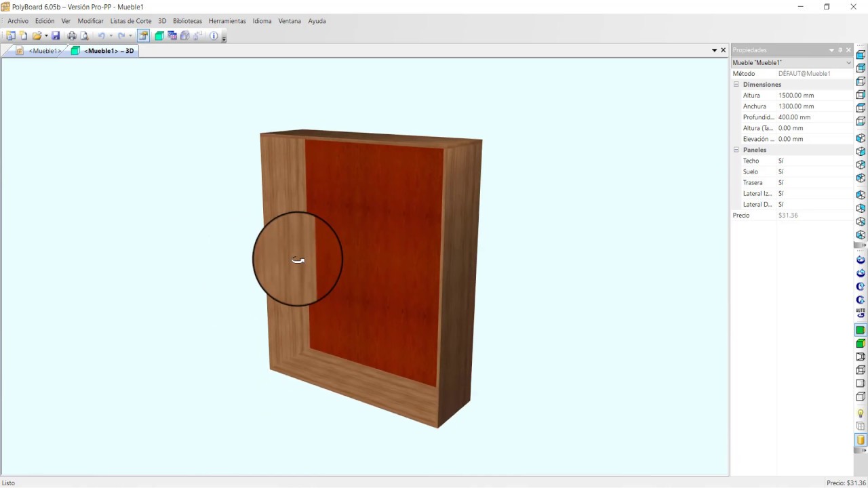Click the rotate icon directly above AUTO icon
The image size is (868, 488).
click(861, 300)
